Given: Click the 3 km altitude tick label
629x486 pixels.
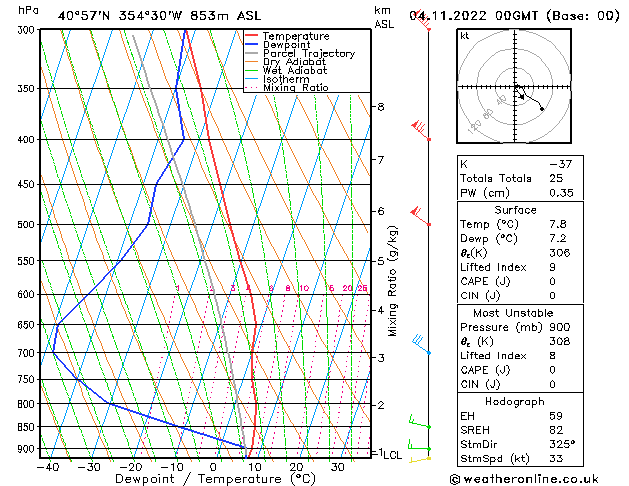Looking at the screenshot, I should (x=381, y=358).
